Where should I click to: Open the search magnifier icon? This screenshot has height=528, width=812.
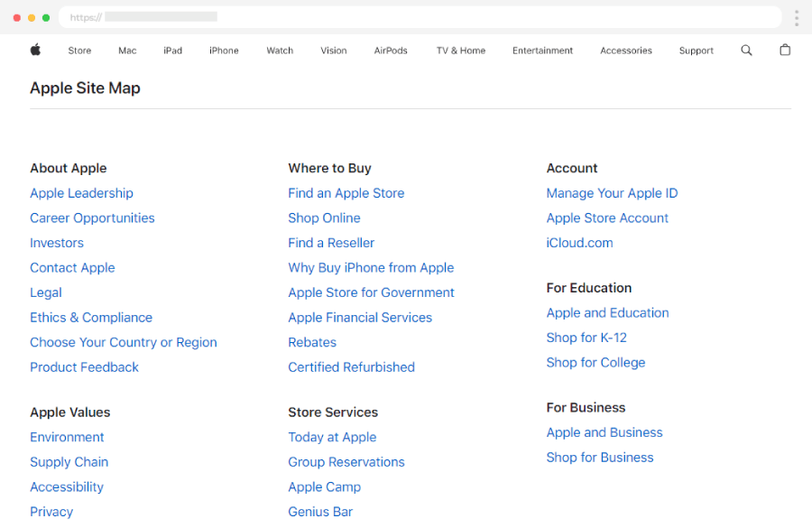coord(746,51)
